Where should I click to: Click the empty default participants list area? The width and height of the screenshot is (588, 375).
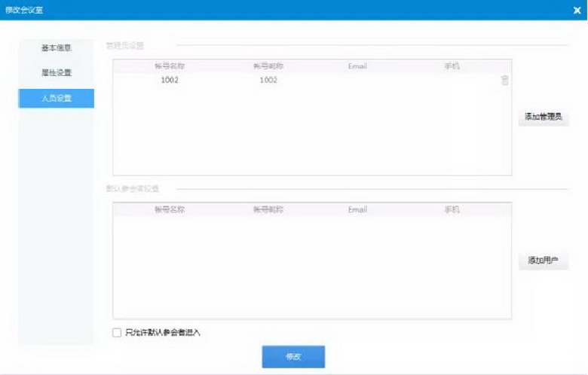[x=312, y=267]
